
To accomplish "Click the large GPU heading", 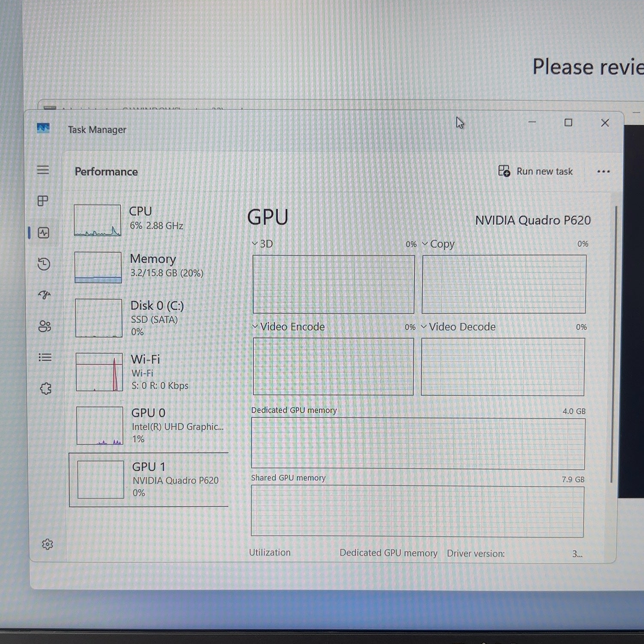I will coord(268,217).
